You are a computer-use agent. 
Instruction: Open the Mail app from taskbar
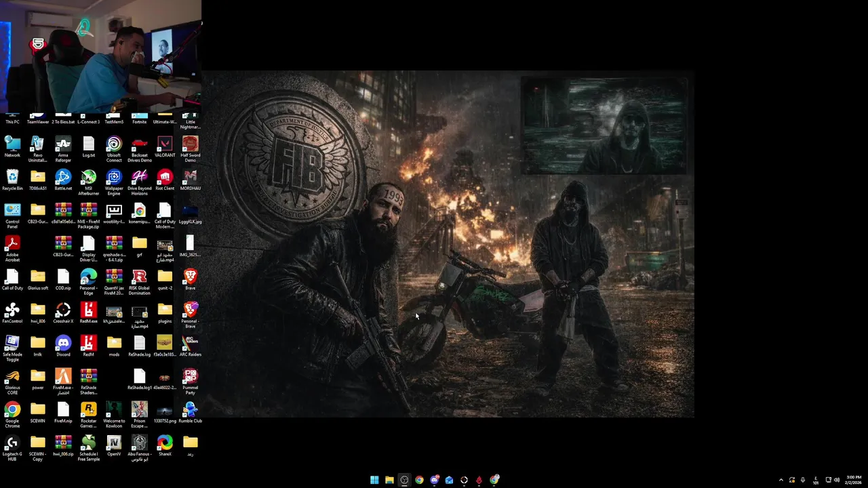(x=449, y=480)
